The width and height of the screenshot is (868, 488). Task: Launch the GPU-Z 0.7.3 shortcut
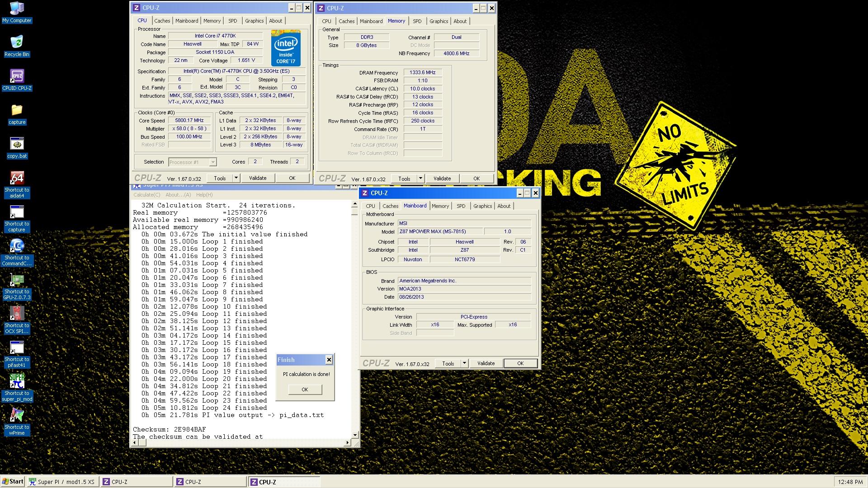point(17,286)
